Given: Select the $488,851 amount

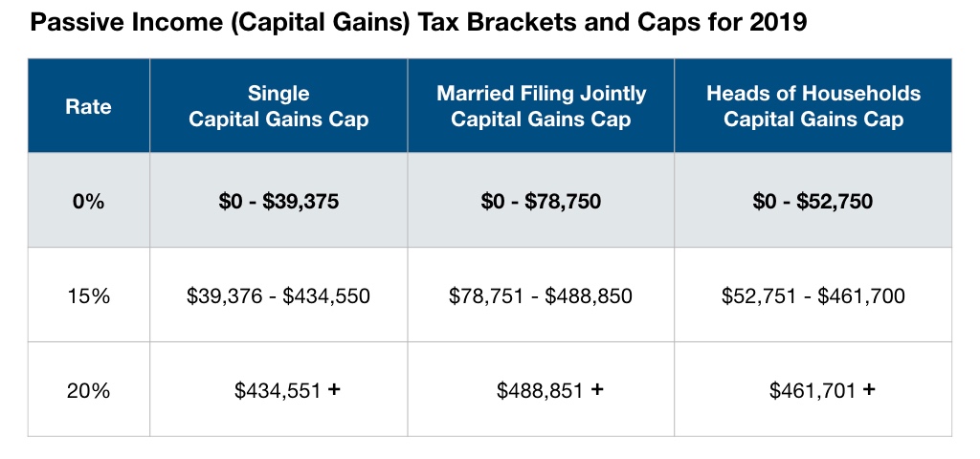Looking at the screenshot, I should [540, 390].
